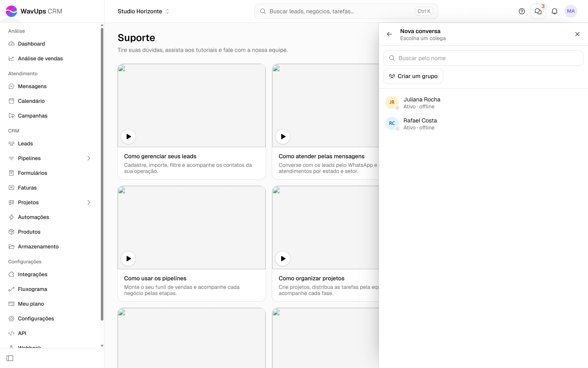
Task: Click the sidebar scrollbar down arrow
Action: (102, 346)
